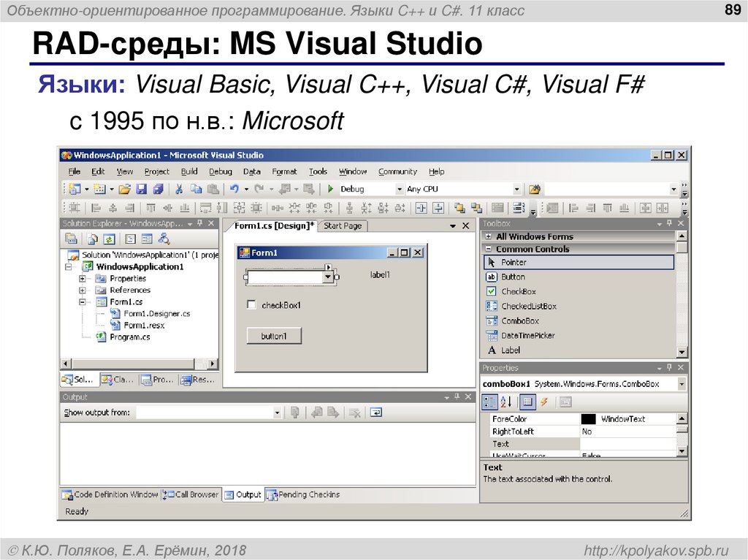This screenshot has height=560, width=748.
Task: Toggle Categorized view in Properties panel
Action: click(x=490, y=402)
